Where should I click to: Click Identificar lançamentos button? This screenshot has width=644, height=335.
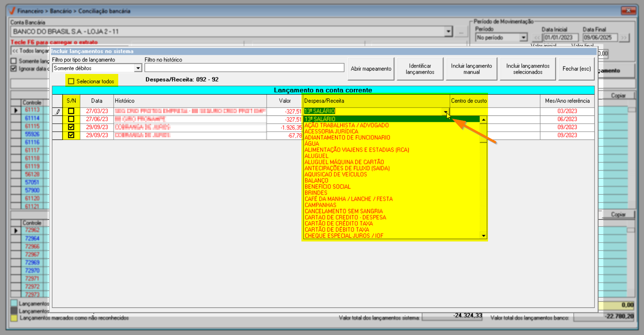click(420, 69)
